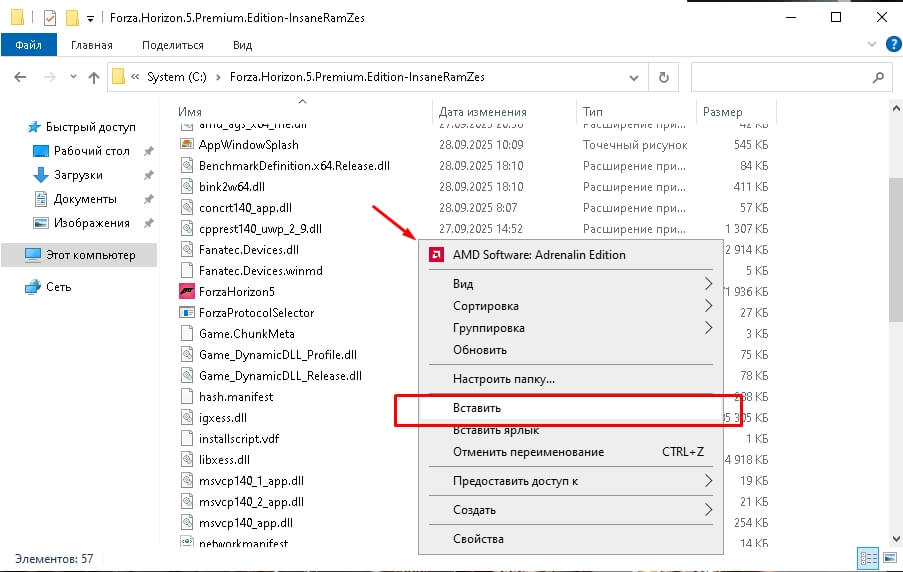Click the search input field
Image resolution: width=903 pixels, height=572 pixels.
pyautogui.click(x=781, y=77)
